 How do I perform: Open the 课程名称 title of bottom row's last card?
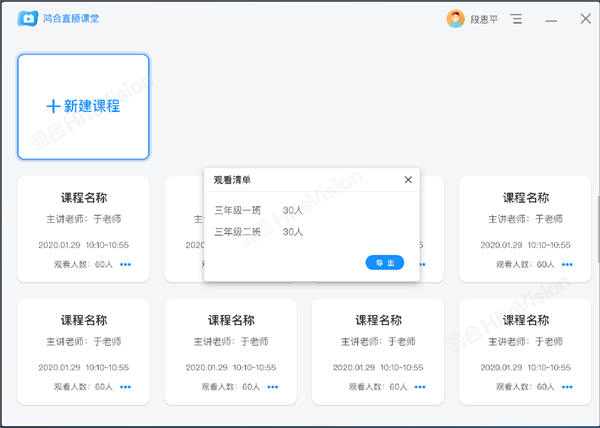(x=526, y=320)
